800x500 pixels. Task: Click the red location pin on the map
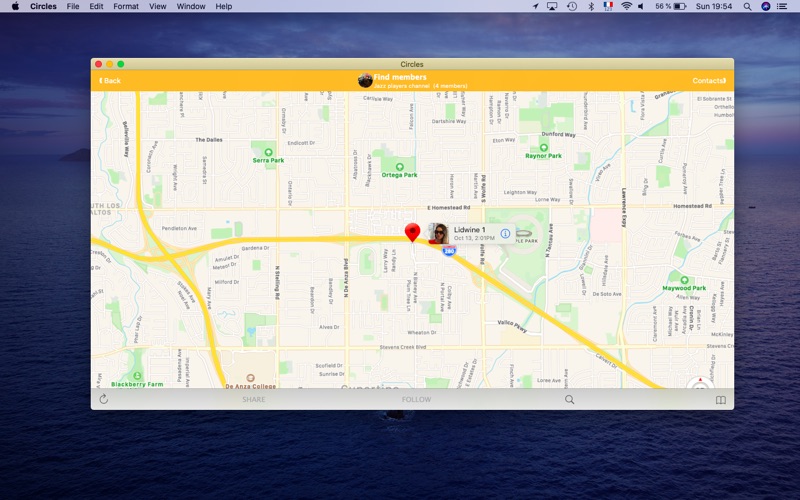click(x=412, y=232)
